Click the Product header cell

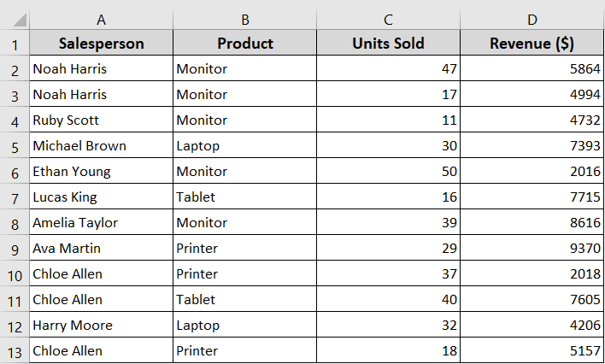click(245, 43)
